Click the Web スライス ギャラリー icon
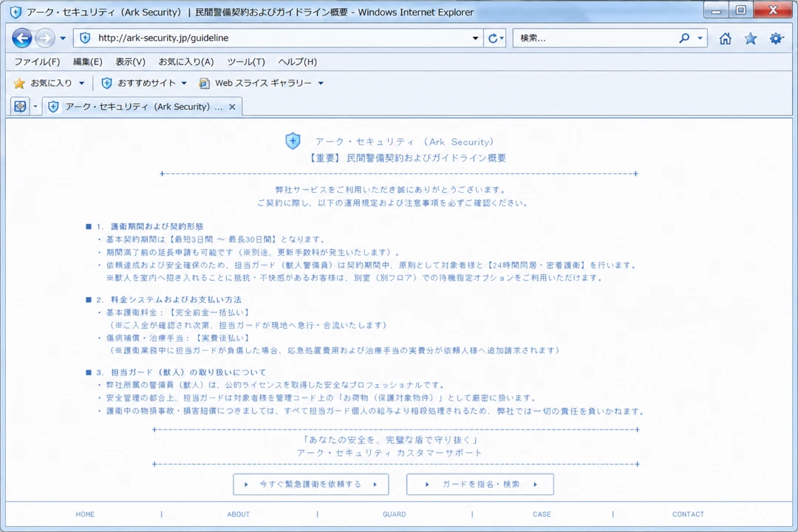The width and height of the screenshot is (798, 532). point(204,83)
